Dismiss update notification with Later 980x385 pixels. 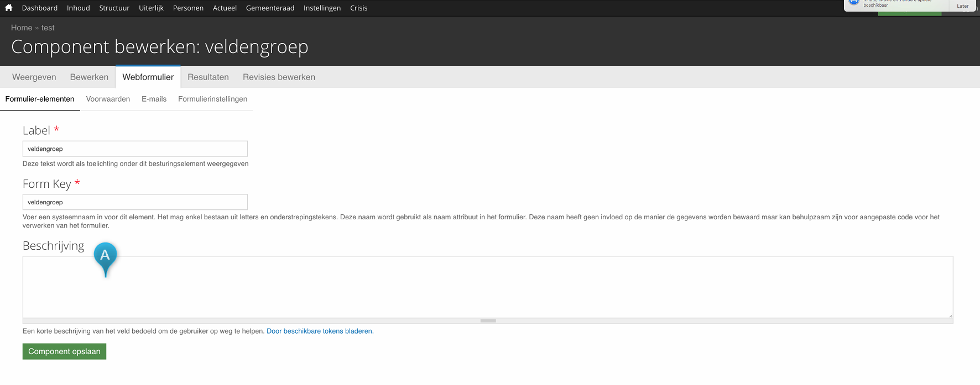(x=962, y=6)
